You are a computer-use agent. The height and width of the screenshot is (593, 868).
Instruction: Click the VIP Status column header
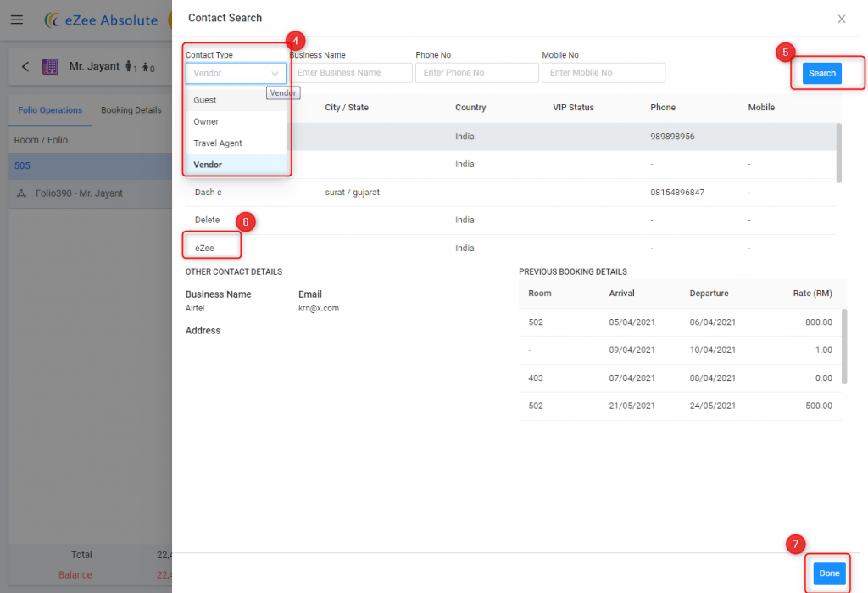point(573,108)
